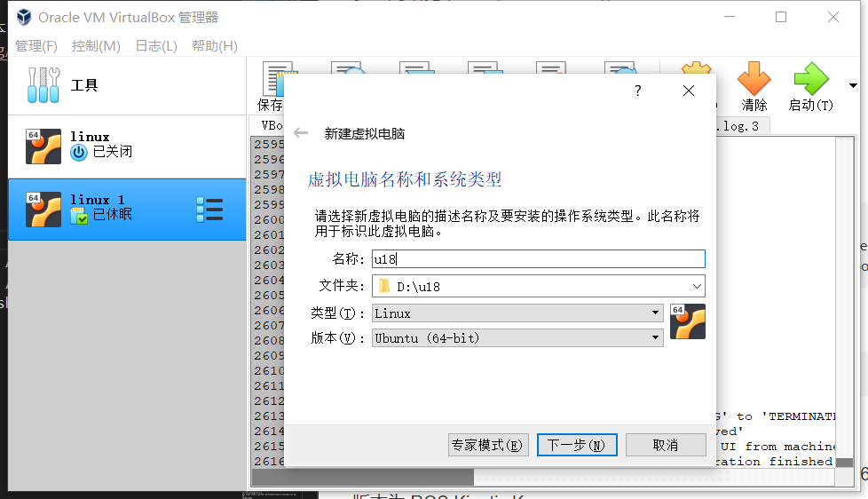Open the Help (帮助) menu
The width and height of the screenshot is (868, 499).
tap(214, 45)
